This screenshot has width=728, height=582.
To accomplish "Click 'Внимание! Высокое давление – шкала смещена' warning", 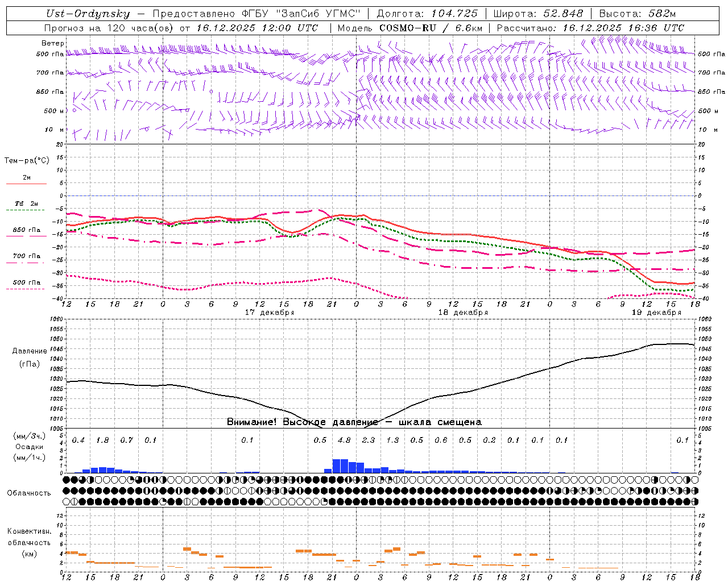I will coord(354,422).
